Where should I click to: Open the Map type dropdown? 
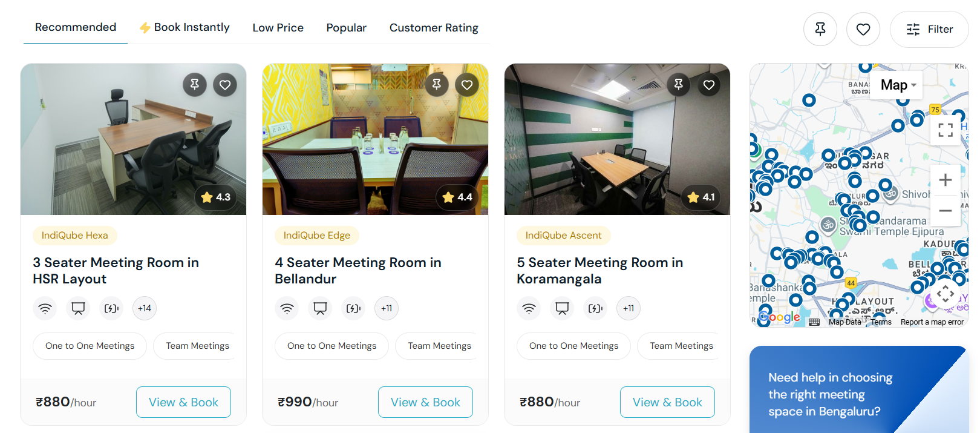click(898, 85)
